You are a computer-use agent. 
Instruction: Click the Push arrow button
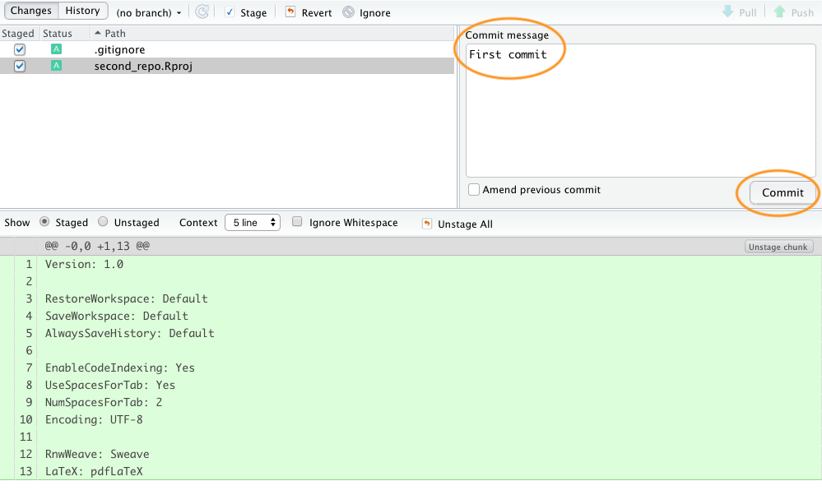tap(793, 12)
